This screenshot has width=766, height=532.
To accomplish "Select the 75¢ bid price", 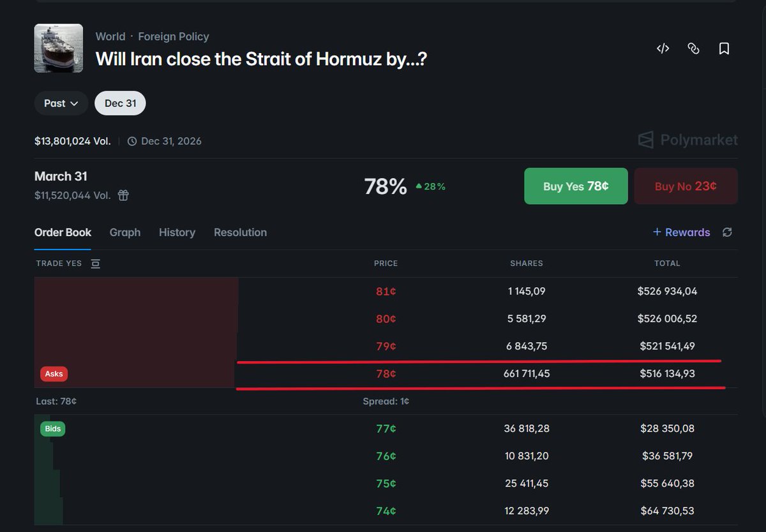I will [x=386, y=484].
